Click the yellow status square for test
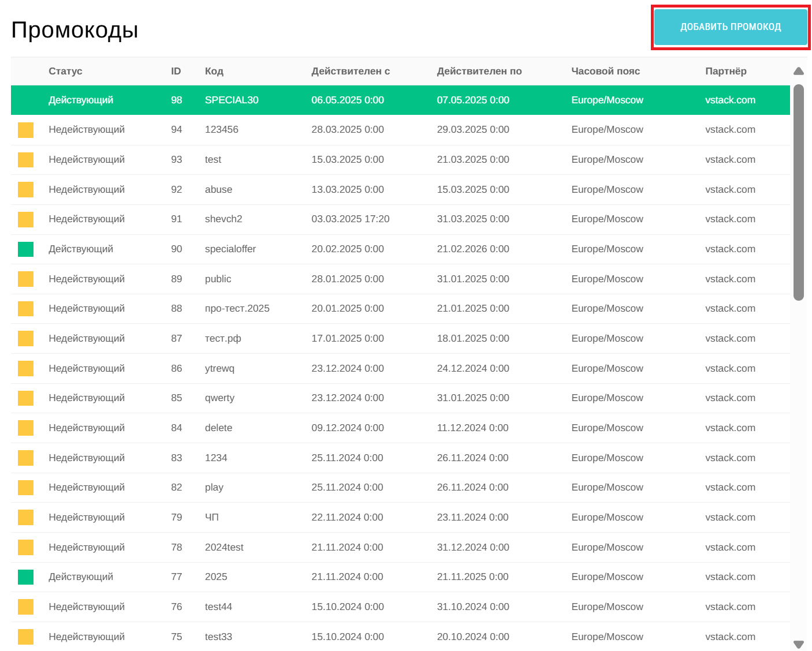The image size is (812, 651). pyautogui.click(x=25, y=160)
